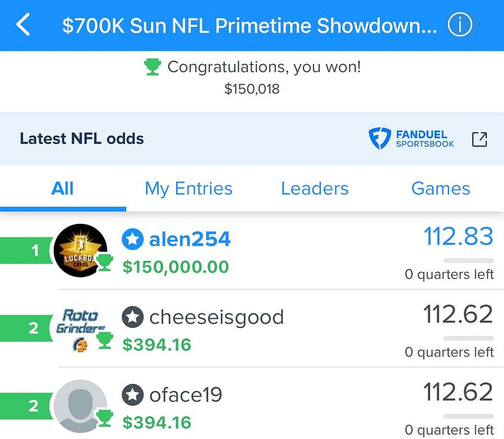
Task: Tap trophy badge on alen254 avatar
Action: (x=104, y=262)
